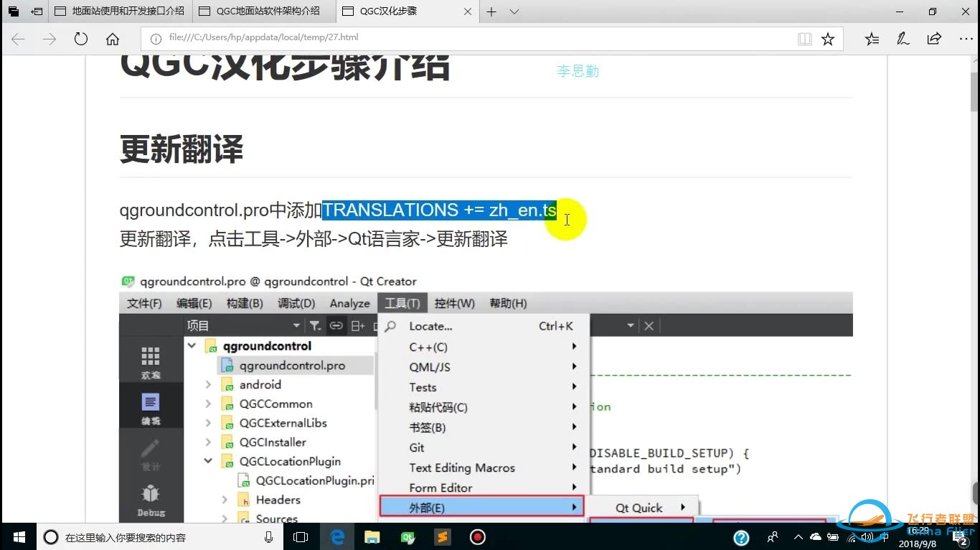This screenshot has width=980, height=550.
Task: Collapse the QGCLocationPlugin folder
Action: (208, 461)
